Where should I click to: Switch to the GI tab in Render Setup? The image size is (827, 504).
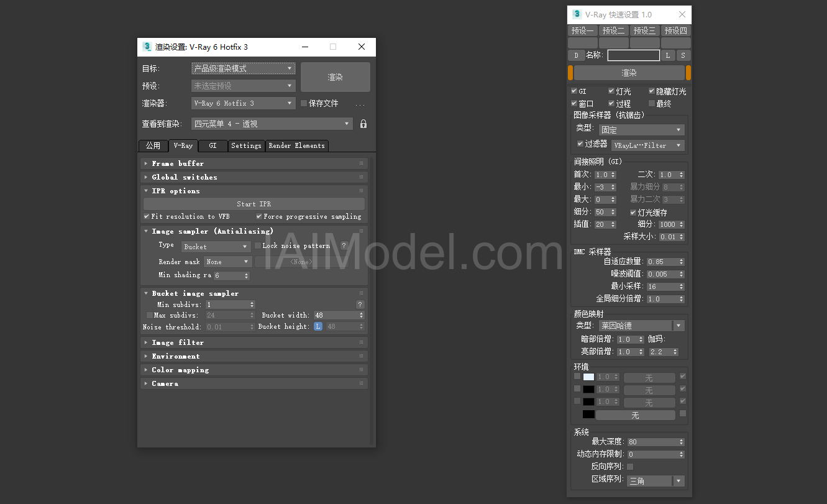tap(212, 145)
